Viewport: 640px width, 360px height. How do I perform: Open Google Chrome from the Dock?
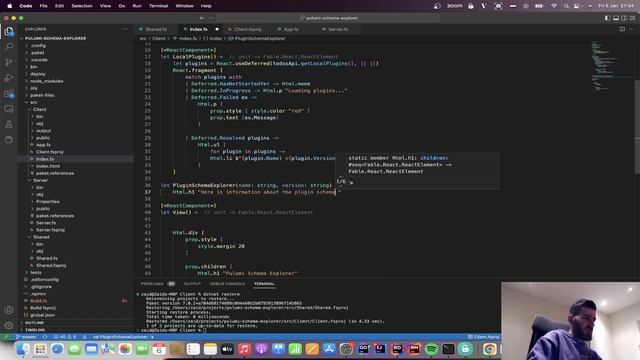coord(489,349)
